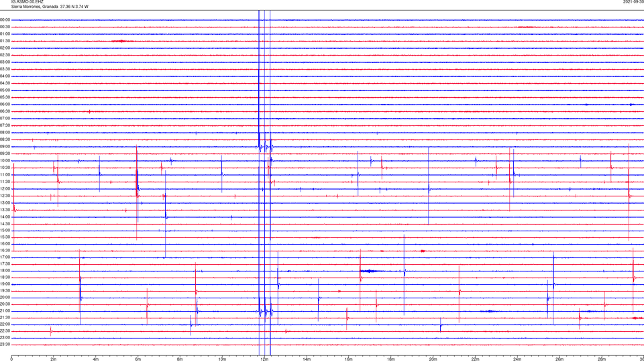Pick the 06:00 trace label
Image resolution: width=644 pixels, height=362 pixels.
[x=5, y=105]
